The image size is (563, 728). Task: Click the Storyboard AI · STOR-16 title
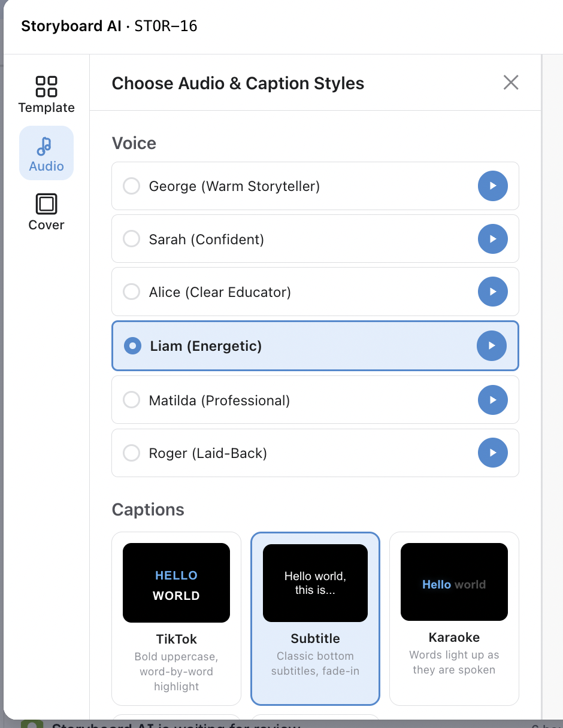point(109,26)
